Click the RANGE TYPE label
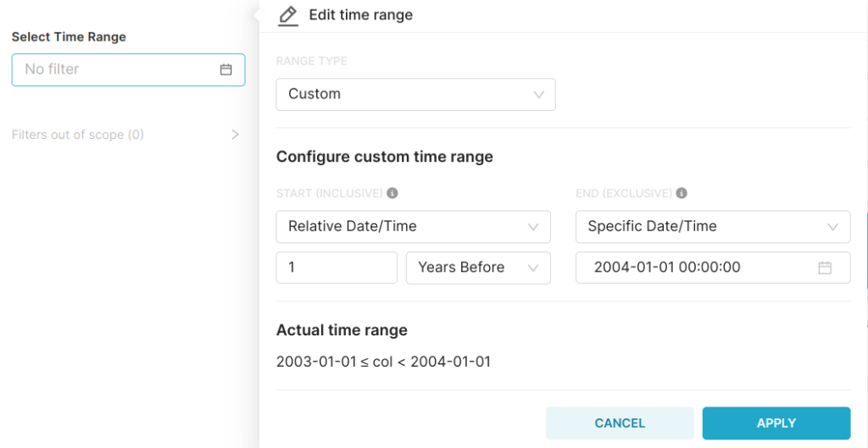868x448 pixels. click(x=312, y=61)
